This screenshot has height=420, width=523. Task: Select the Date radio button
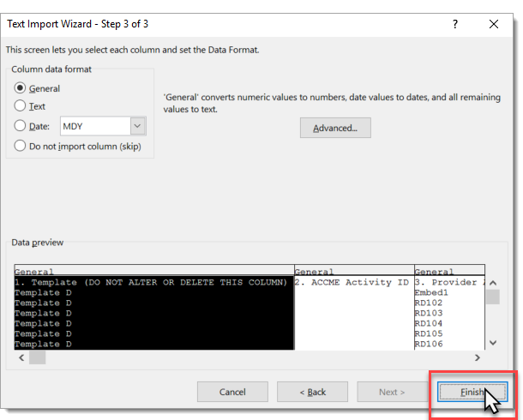point(21,127)
